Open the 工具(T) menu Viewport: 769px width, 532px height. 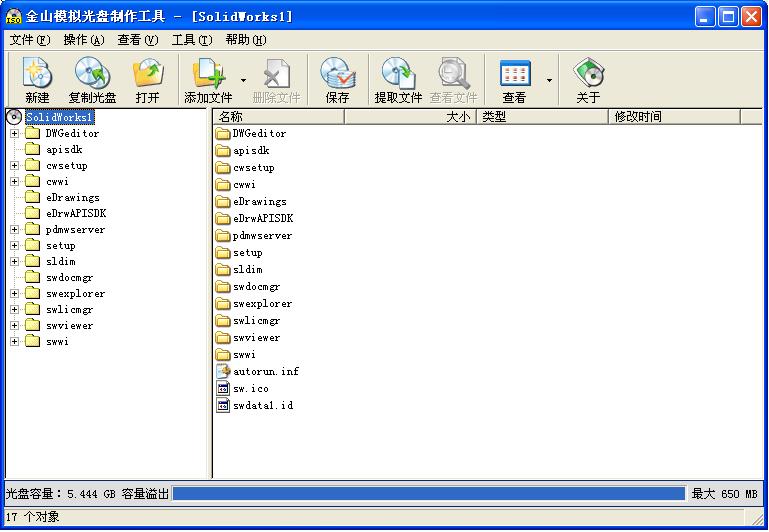click(192, 40)
